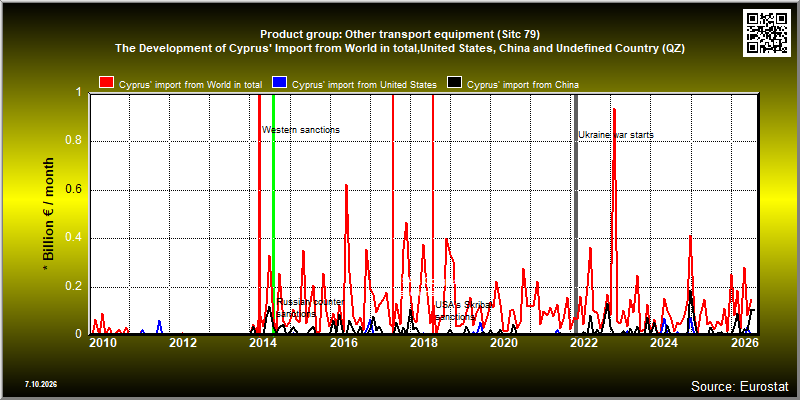Click the blue United States legend swatch
800x400 pixels.
coord(280,83)
